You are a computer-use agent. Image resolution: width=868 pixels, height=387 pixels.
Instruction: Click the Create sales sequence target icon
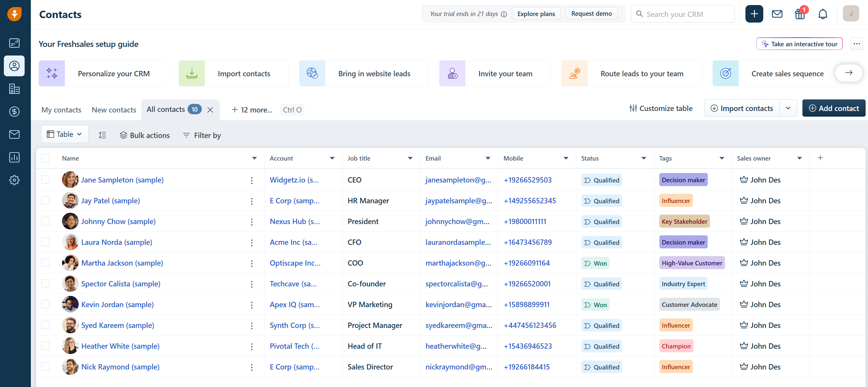pos(726,73)
